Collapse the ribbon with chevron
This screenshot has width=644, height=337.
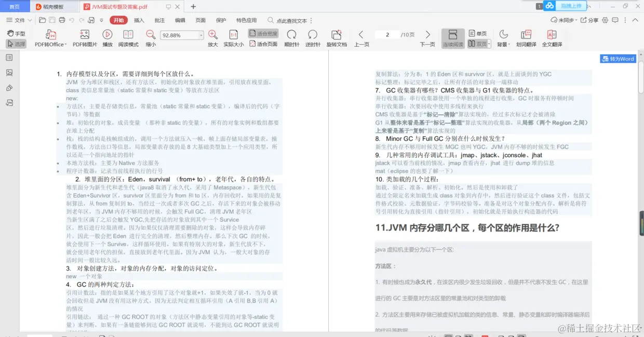point(636,20)
